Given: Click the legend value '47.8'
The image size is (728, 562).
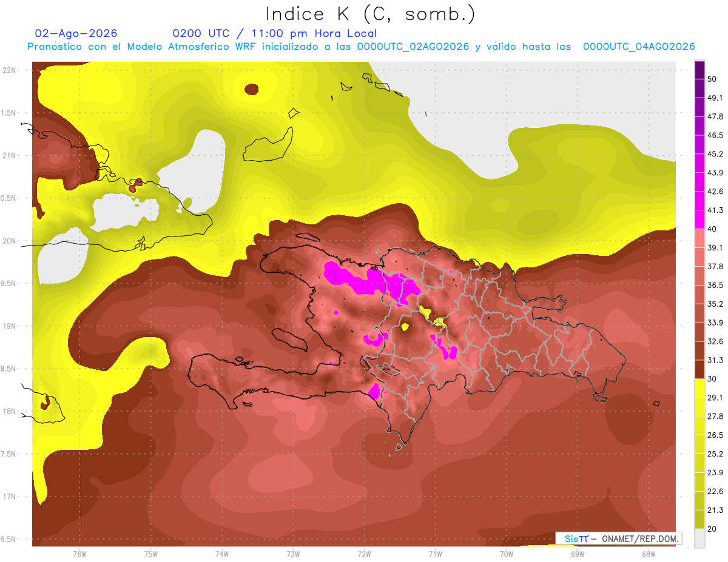Looking at the screenshot, I should click(x=715, y=116).
